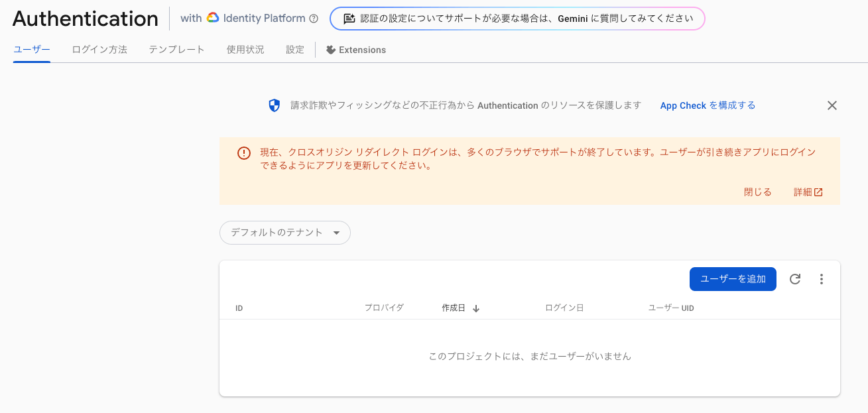Click the App Check protection message text
This screenshot has width=868, height=413.
click(466, 105)
